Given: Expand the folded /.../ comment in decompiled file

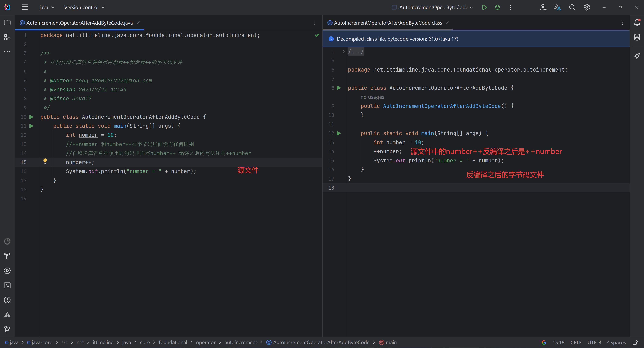Looking at the screenshot, I should pyautogui.click(x=343, y=51).
